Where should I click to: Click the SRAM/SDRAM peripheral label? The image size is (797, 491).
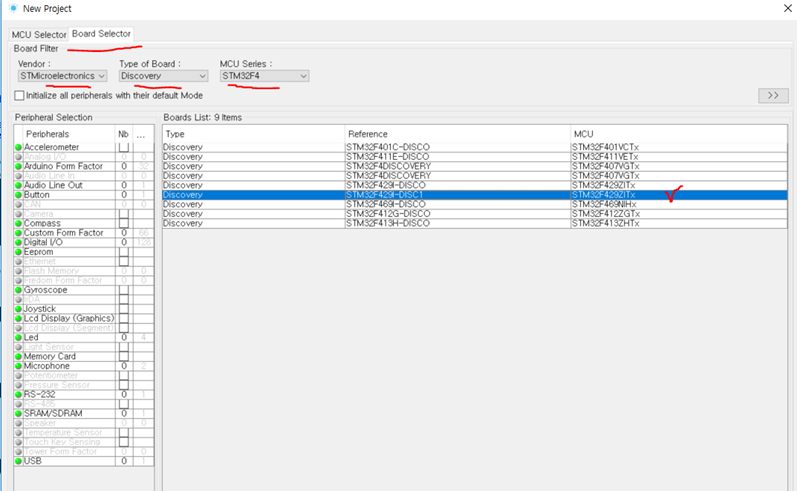click(x=53, y=413)
